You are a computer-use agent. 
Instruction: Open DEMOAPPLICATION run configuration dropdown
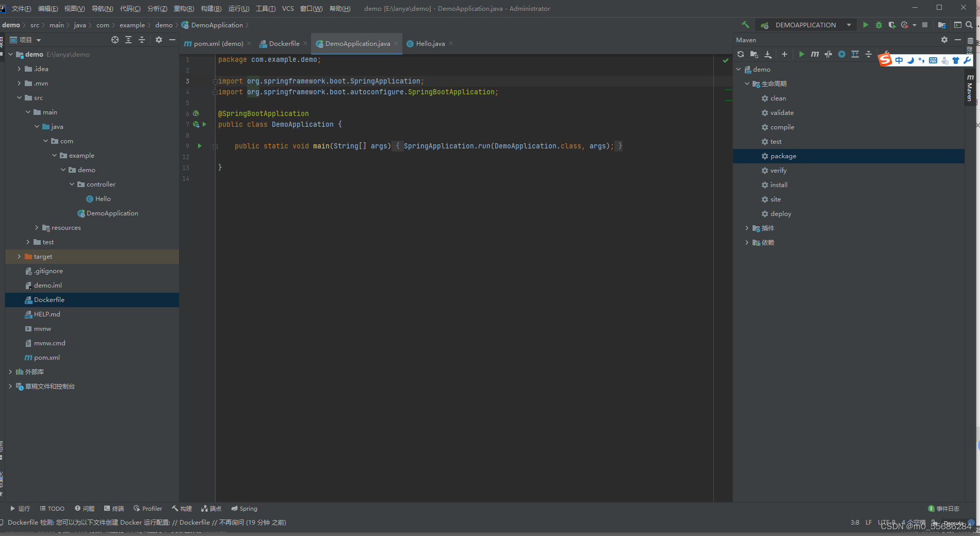pos(806,25)
